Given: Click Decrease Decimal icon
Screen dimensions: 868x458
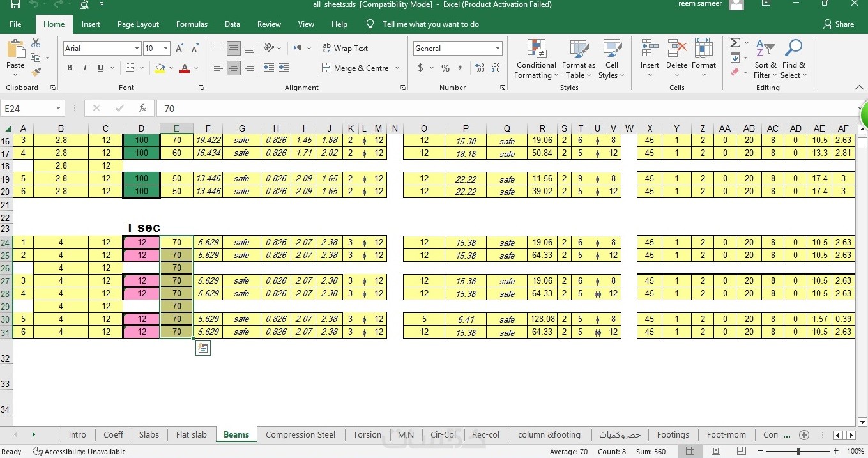Looking at the screenshot, I should tap(496, 68).
